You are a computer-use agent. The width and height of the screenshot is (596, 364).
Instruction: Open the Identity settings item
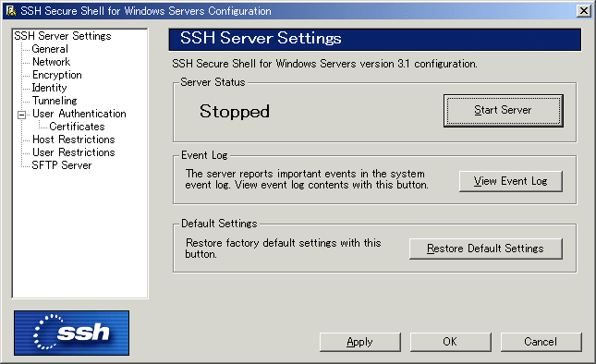point(49,88)
